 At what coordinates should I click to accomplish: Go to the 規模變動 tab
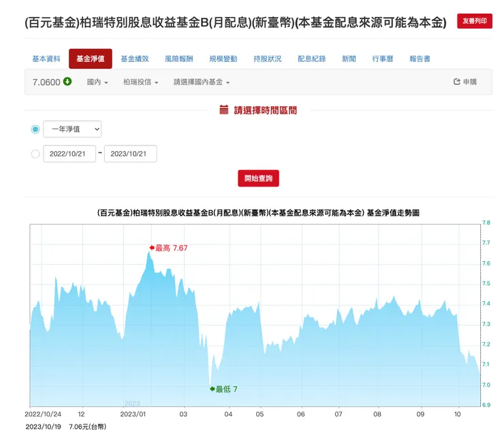[223, 59]
